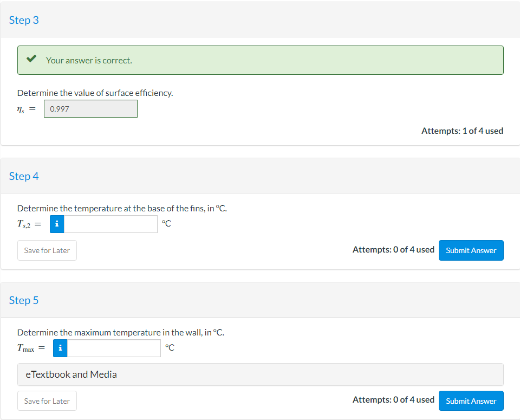Save Step 4 for Later
This screenshot has width=520, height=420.
point(47,250)
